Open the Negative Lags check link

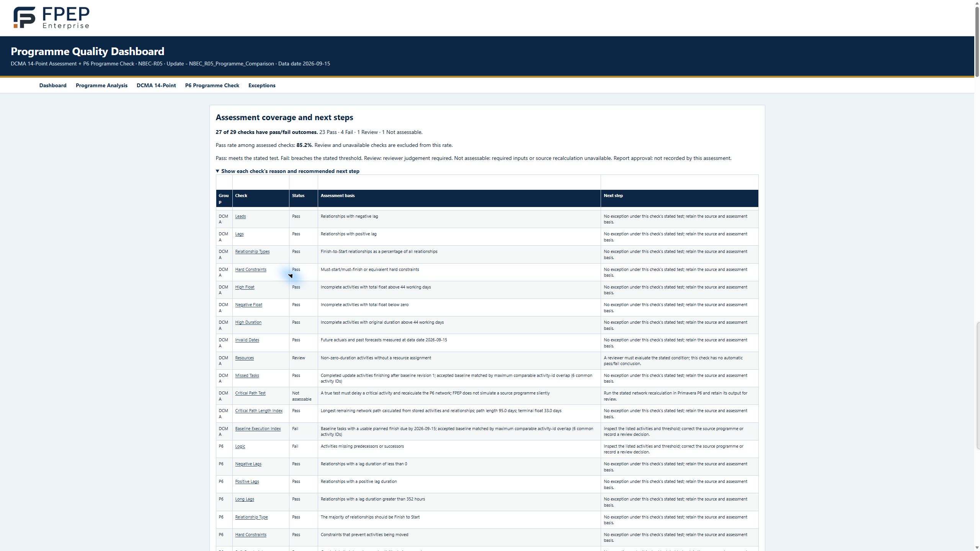[248, 464]
